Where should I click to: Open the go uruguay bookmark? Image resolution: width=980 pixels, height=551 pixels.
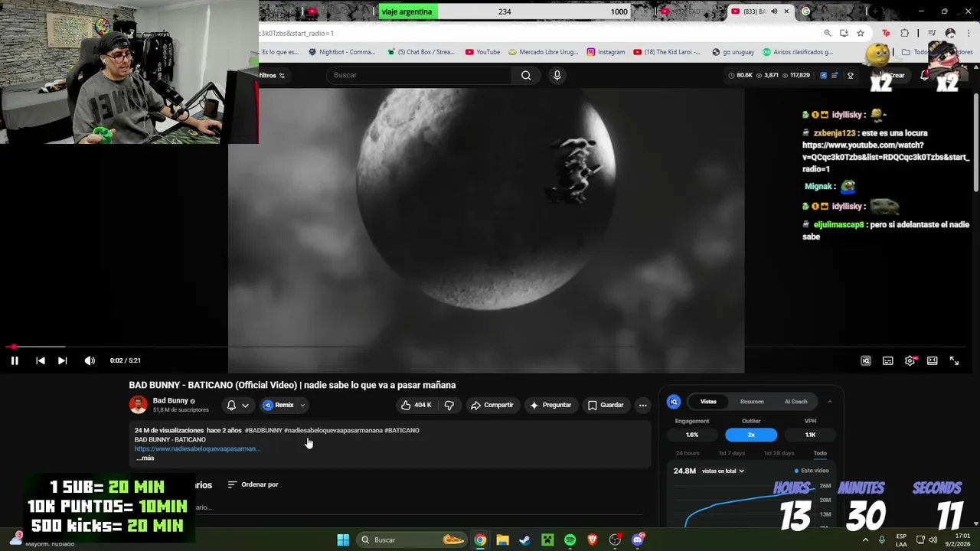pyautogui.click(x=733, y=52)
